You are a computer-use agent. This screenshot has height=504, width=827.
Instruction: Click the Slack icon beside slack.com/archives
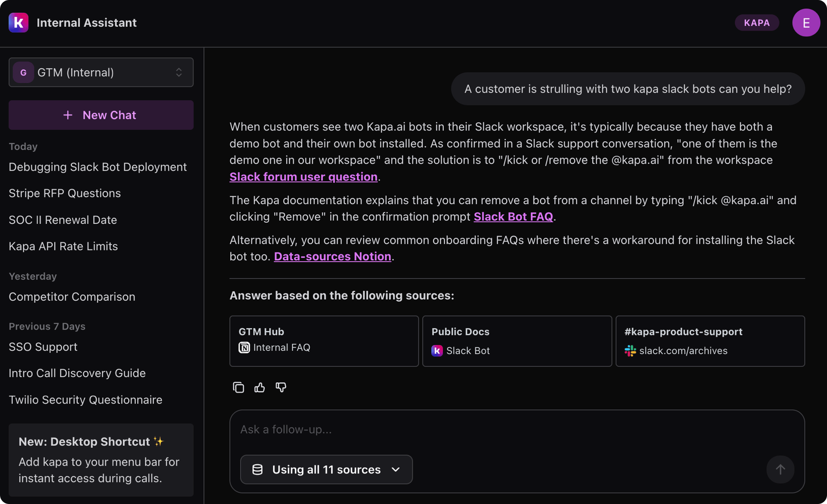pyautogui.click(x=630, y=351)
